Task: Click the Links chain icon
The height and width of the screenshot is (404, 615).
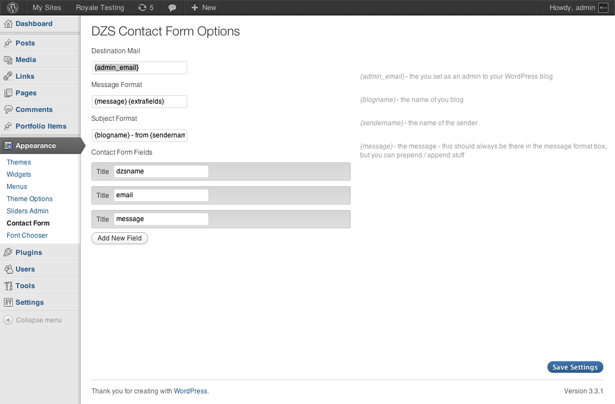Action: pos(8,76)
